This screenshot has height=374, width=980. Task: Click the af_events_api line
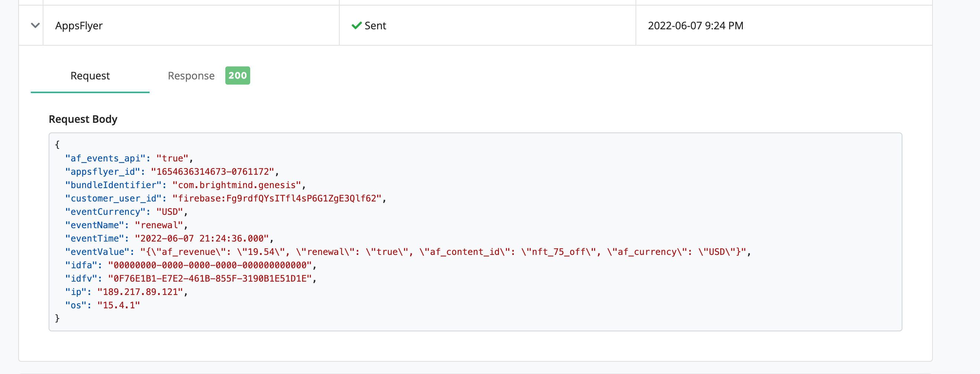click(129, 158)
